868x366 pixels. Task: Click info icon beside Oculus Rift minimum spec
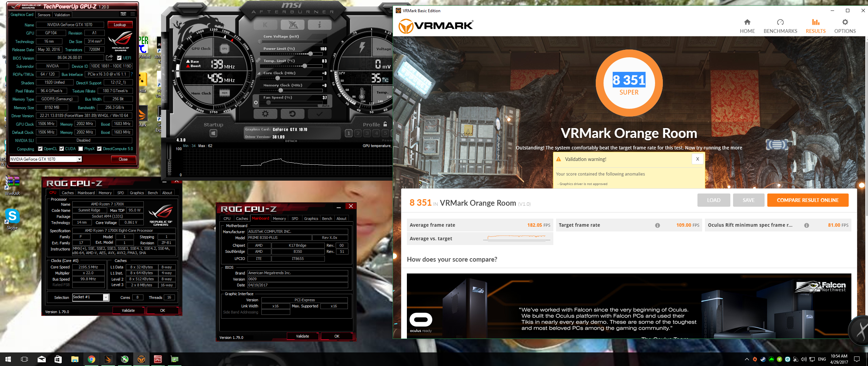pyautogui.click(x=807, y=225)
